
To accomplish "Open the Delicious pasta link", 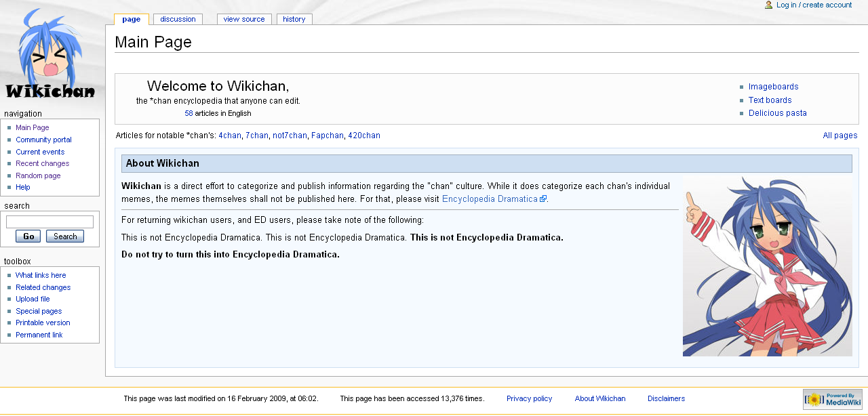I will tap(777, 112).
